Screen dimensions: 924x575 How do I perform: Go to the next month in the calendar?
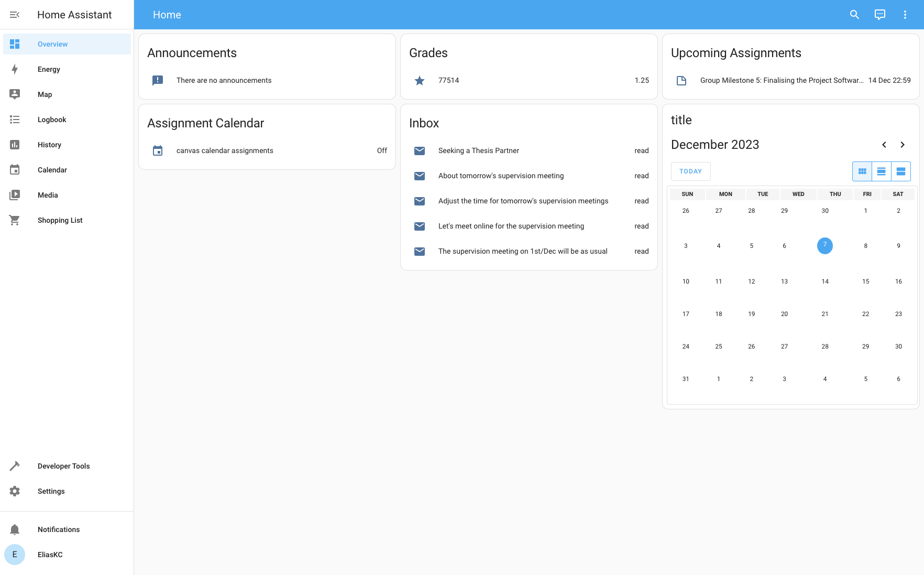(x=903, y=145)
